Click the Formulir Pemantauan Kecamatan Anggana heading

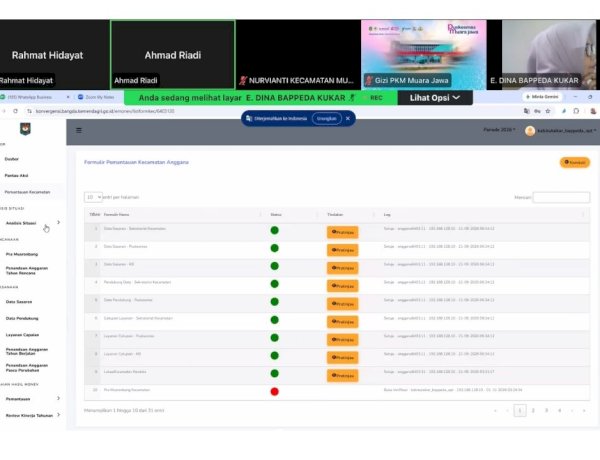[136, 162]
